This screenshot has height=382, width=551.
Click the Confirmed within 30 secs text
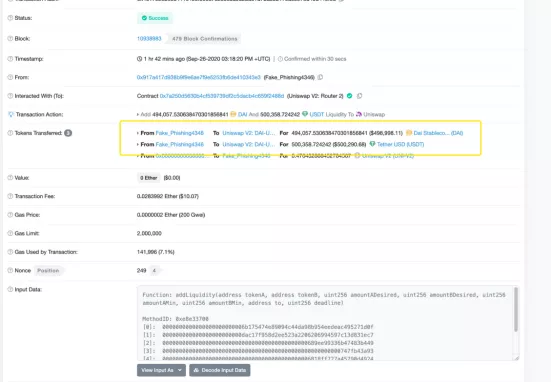315,59
